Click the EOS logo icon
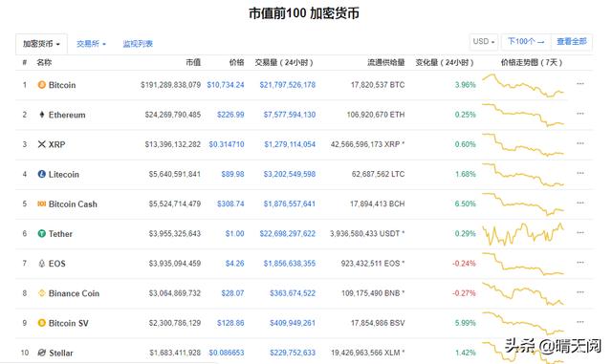Image resolution: width=612 pixels, height=364 pixels. (x=42, y=264)
